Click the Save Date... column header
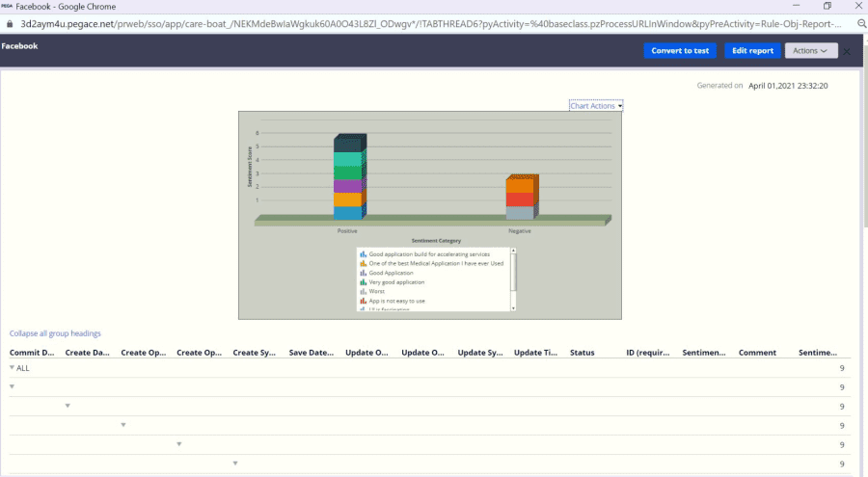Screen dimensions: 868x477 tap(312, 353)
